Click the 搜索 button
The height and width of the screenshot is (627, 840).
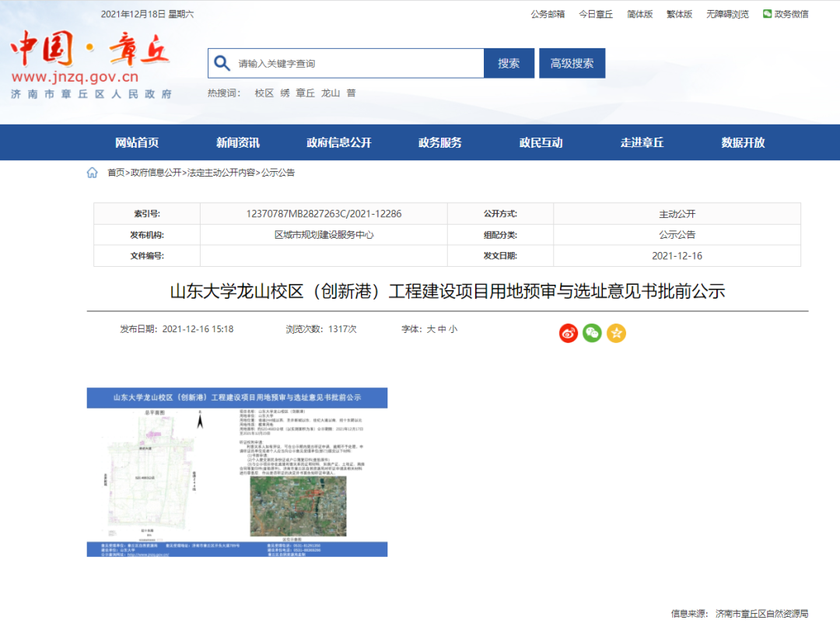(x=509, y=63)
